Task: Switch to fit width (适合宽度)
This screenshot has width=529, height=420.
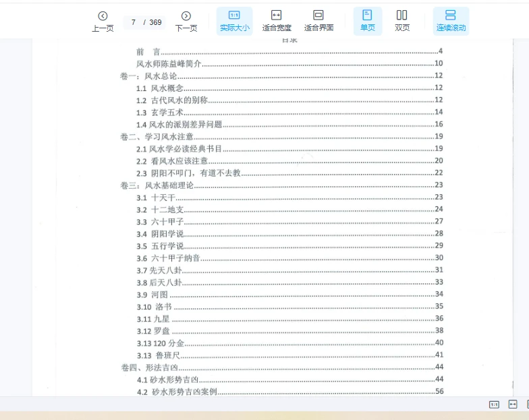Action: 277,21
